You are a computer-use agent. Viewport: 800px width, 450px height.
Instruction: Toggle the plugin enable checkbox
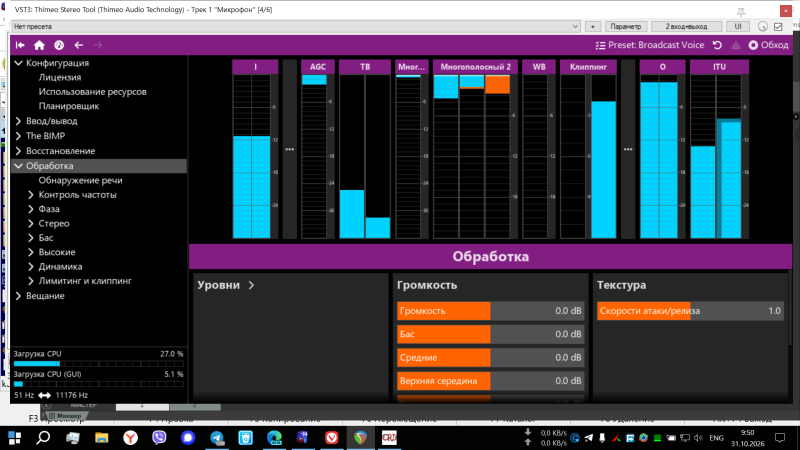tap(779, 27)
